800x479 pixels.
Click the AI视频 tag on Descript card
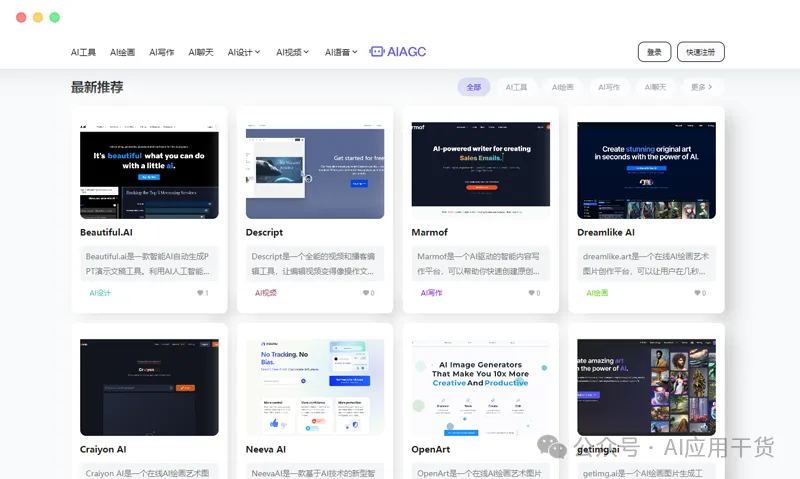(266, 293)
